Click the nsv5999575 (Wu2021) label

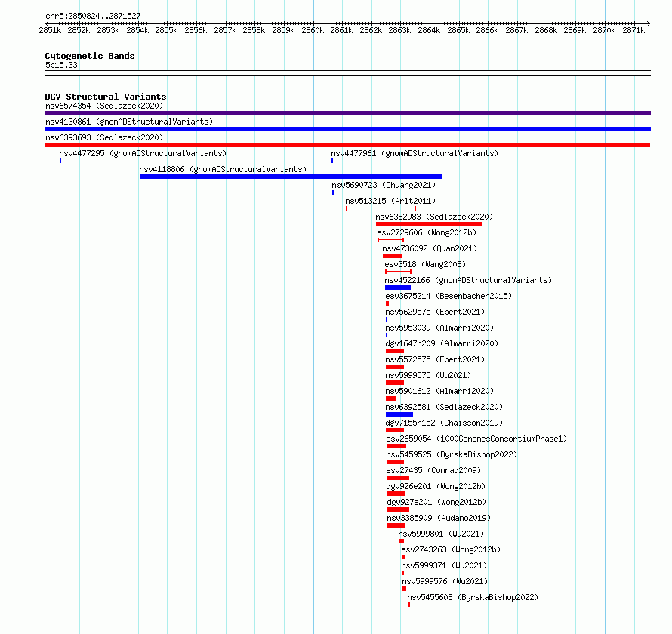coord(428,375)
